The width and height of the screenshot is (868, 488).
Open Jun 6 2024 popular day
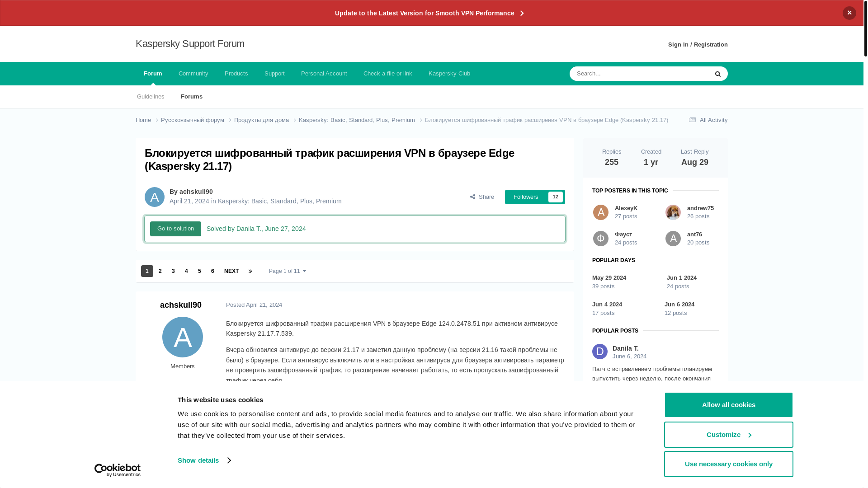(679, 305)
